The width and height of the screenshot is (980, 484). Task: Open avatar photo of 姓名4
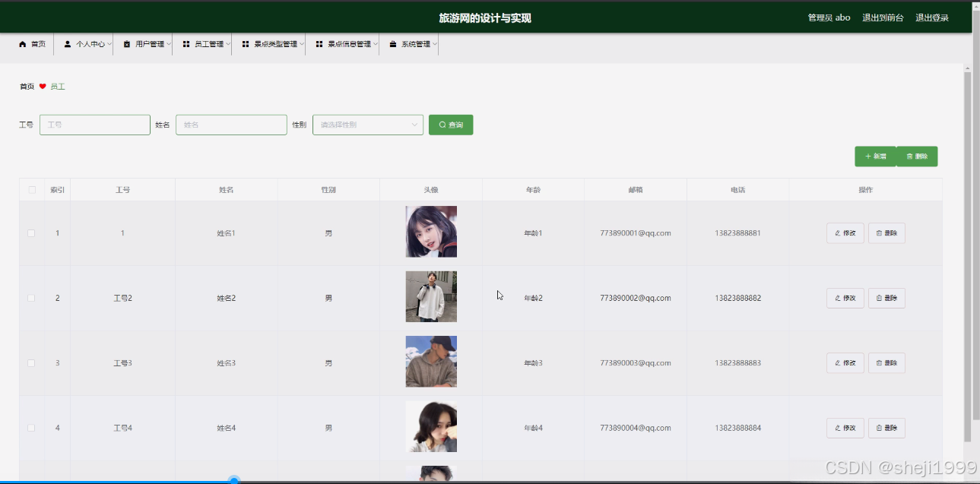431,426
